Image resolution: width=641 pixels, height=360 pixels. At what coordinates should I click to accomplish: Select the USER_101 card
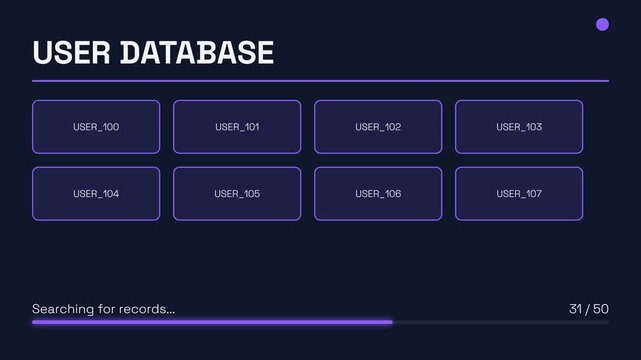(237, 127)
